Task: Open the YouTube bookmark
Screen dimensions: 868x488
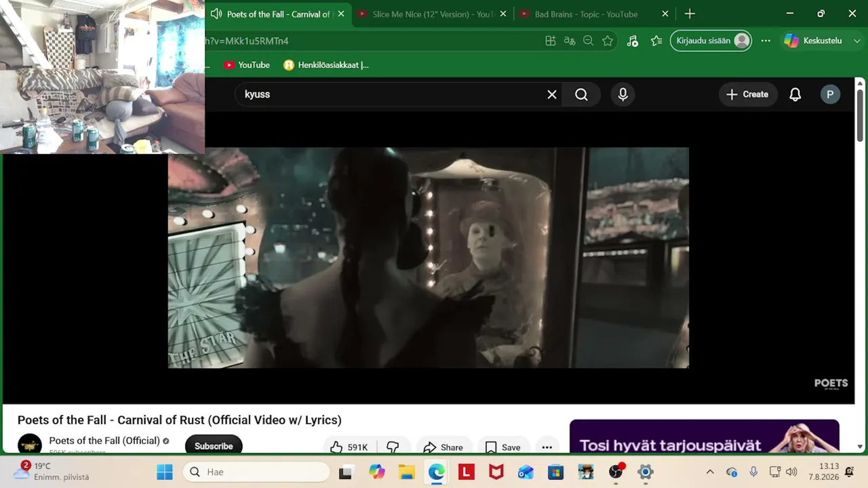Action: click(x=247, y=65)
